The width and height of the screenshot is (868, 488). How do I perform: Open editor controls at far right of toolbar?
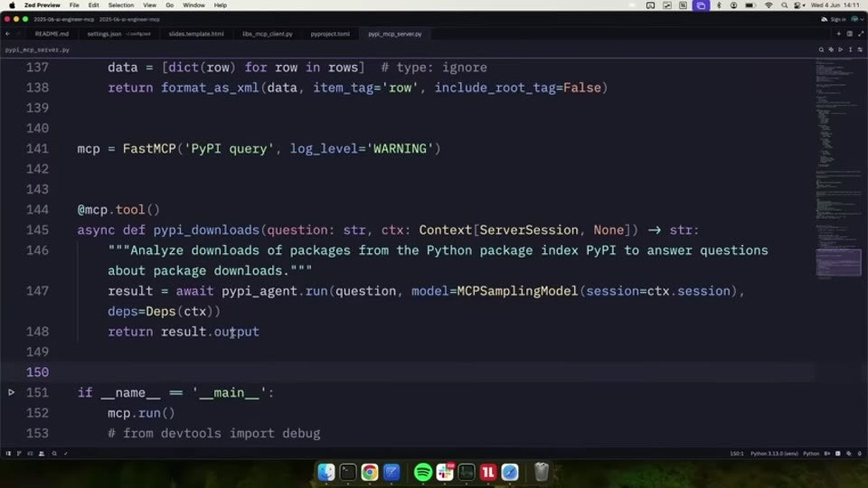pos(860,50)
